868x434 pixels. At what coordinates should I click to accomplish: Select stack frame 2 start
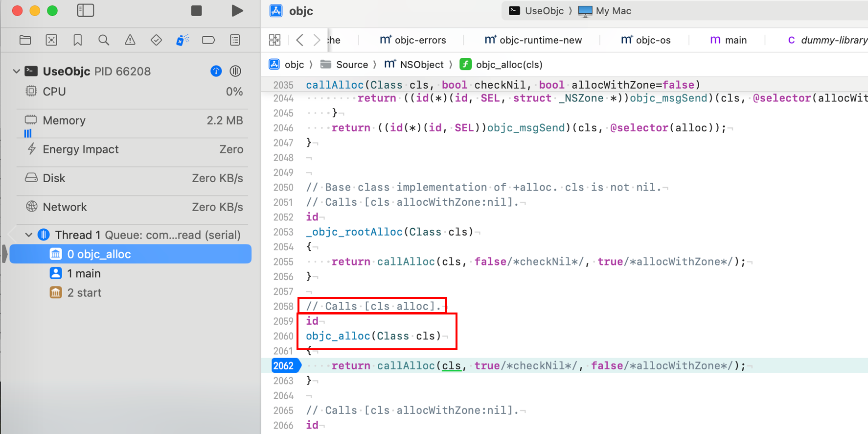130,293
